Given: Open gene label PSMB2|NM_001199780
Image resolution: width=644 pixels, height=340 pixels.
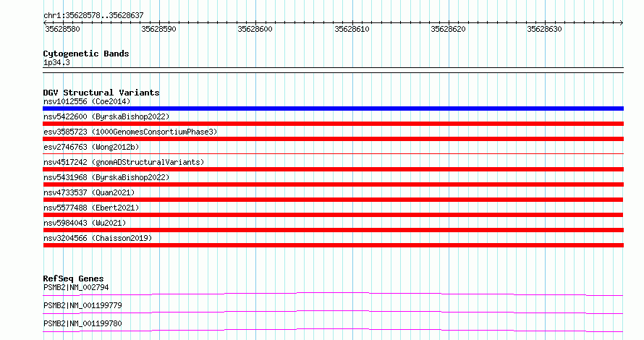Looking at the screenshot, I should pyautogui.click(x=82, y=323).
